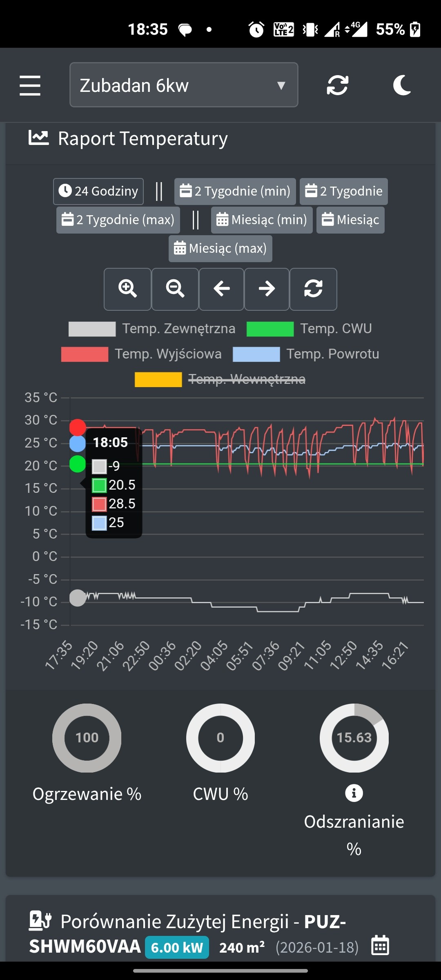Select the 24 Godziny range
The image size is (441, 980).
pyautogui.click(x=98, y=191)
